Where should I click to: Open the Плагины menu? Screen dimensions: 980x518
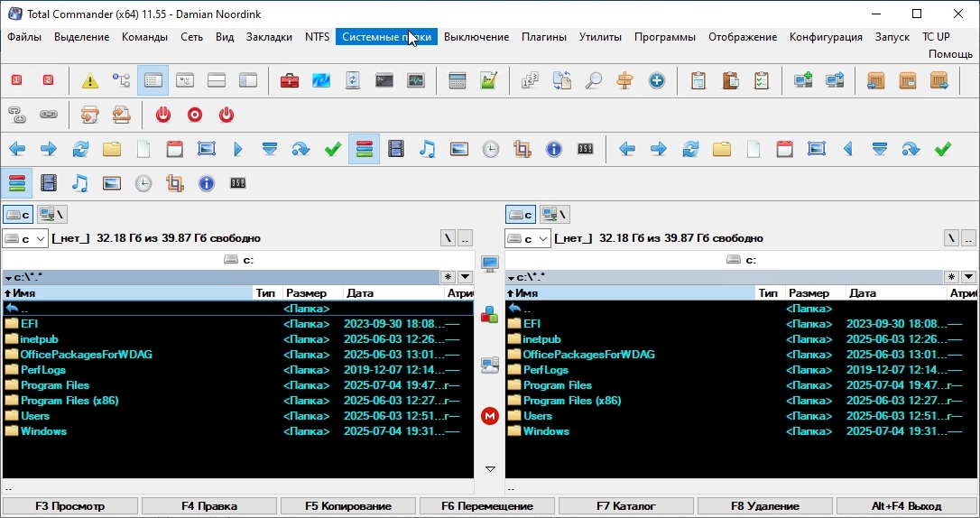[544, 37]
